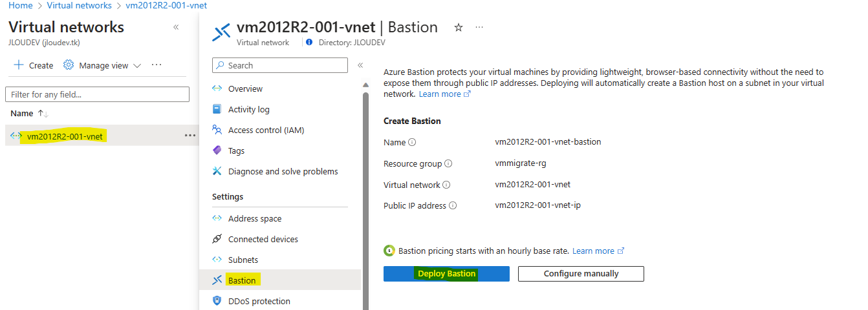Open more options ellipsis beside Manage view
The image size is (868, 310).
(157, 65)
